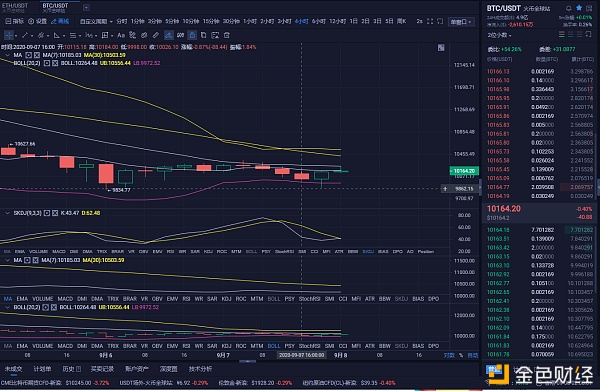Select the BTC/USDT chart tab
The width and height of the screenshot is (600, 391).
coord(55,8)
